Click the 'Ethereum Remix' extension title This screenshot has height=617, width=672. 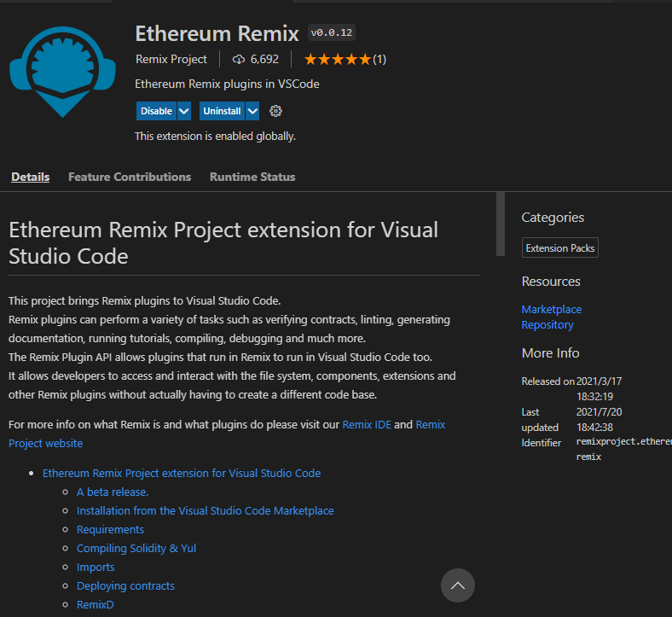[217, 33]
